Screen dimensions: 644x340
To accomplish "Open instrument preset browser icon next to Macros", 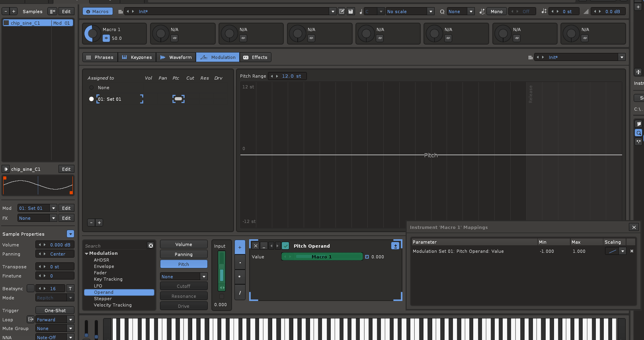I will pyautogui.click(x=120, y=12).
